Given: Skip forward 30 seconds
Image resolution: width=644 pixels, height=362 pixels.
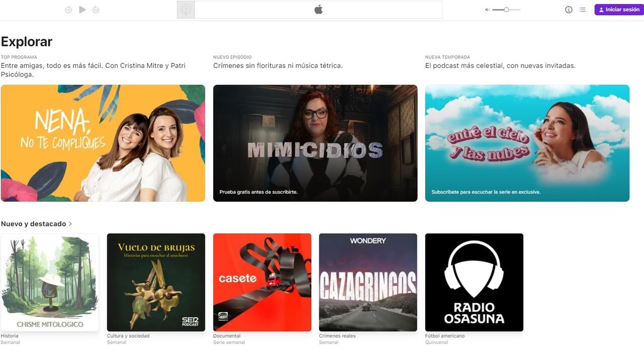Looking at the screenshot, I should [95, 10].
